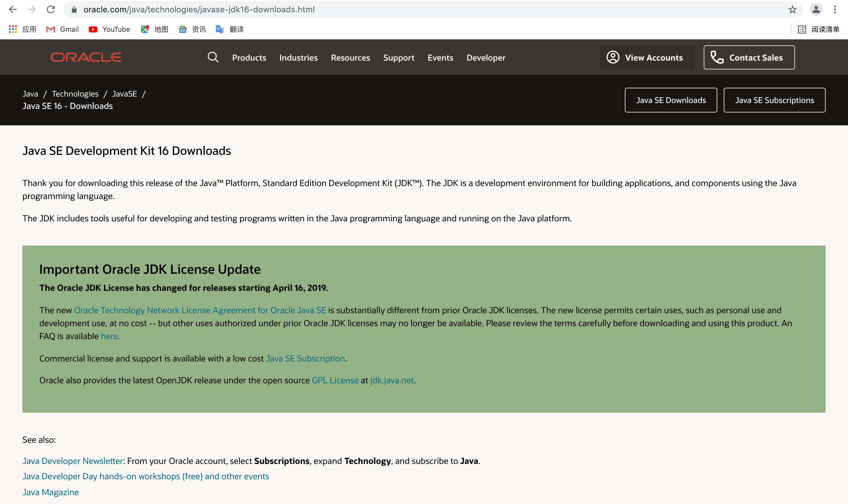Reload the Oracle download page
This screenshot has width=848, height=504.
click(51, 9)
